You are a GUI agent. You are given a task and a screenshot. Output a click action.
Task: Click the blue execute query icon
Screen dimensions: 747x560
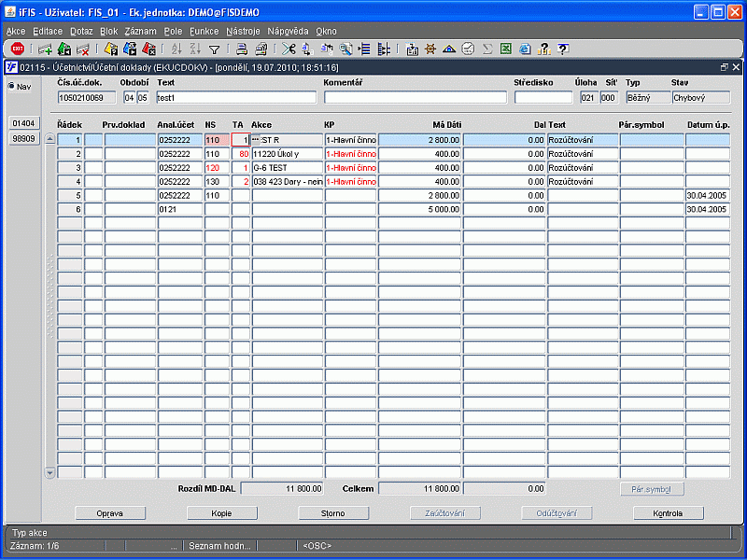coord(130,49)
